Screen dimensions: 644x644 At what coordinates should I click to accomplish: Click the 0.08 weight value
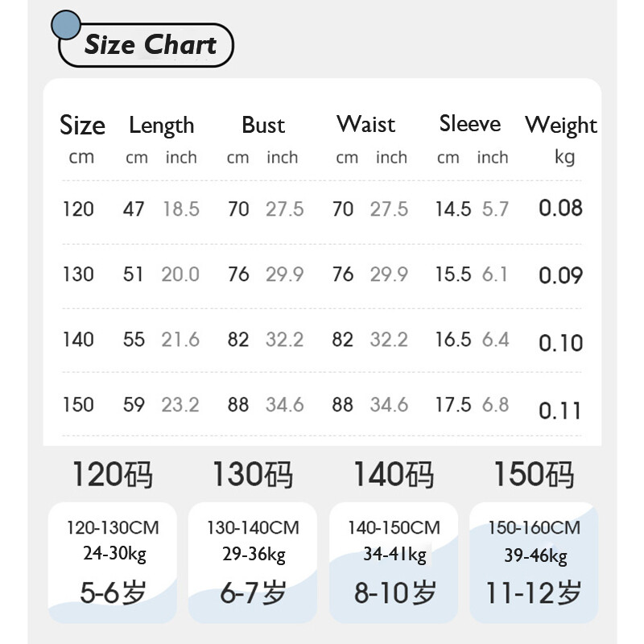[x=560, y=208]
